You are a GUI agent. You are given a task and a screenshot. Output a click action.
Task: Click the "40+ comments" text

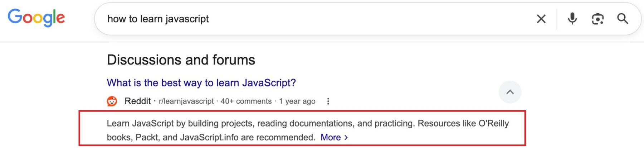(x=246, y=101)
